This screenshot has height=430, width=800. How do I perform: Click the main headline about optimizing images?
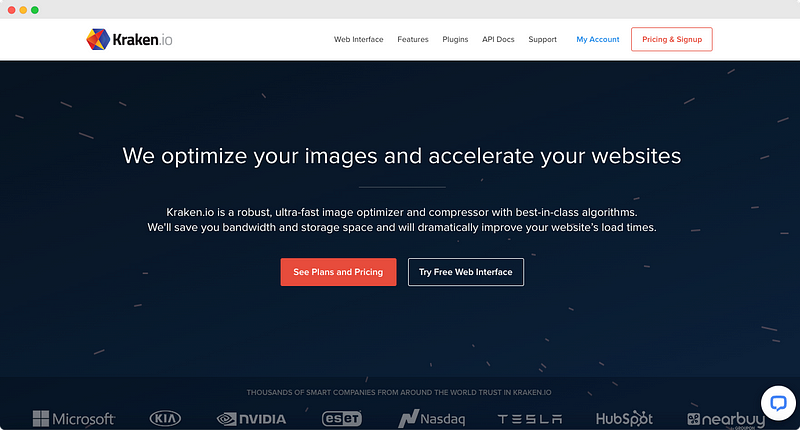(402, 156)
